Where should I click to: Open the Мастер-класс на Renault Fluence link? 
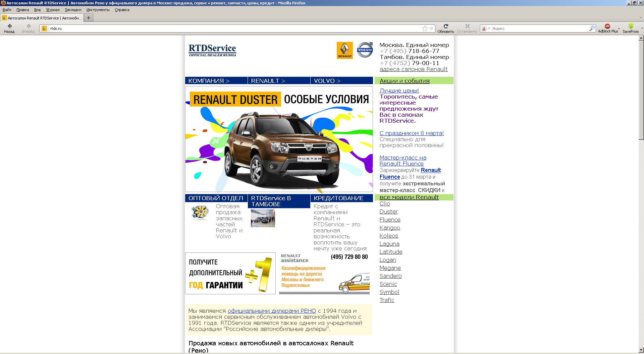[x=403, y=161]
